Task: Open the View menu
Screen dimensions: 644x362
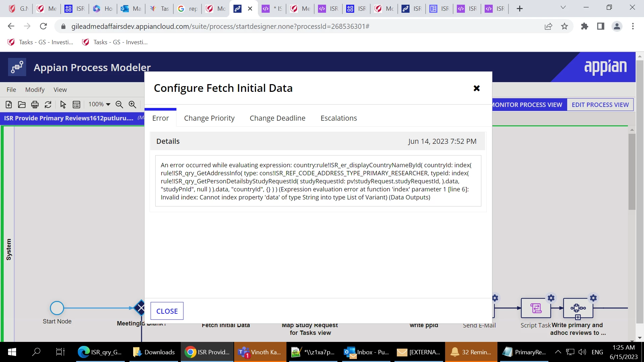Action: 60,89
